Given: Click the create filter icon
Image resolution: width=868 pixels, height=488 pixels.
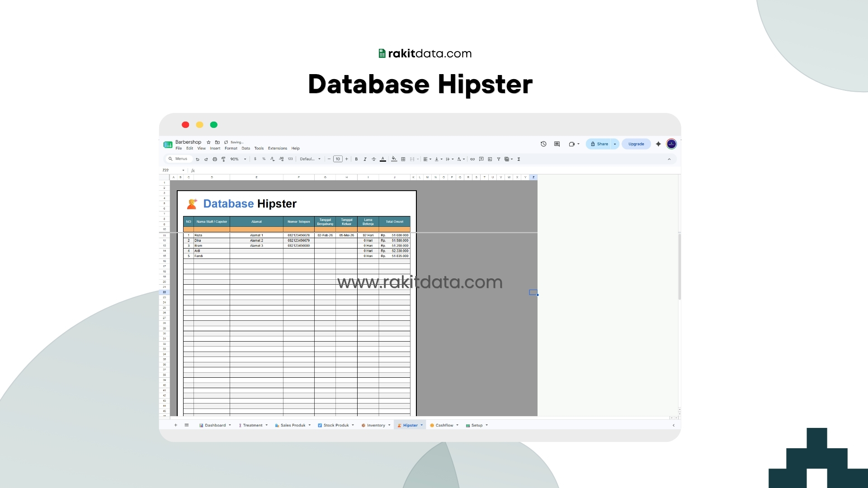Looking at the screenshot, I should [499, 159].
